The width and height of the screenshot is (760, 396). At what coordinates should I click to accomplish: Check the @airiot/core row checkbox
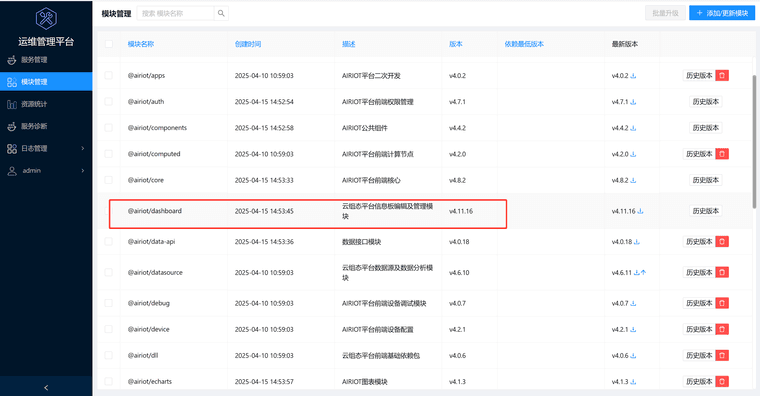tap(109, 180)
